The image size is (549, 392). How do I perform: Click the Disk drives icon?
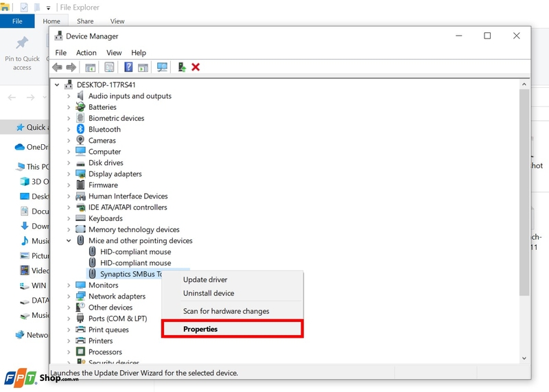(80, 163)
